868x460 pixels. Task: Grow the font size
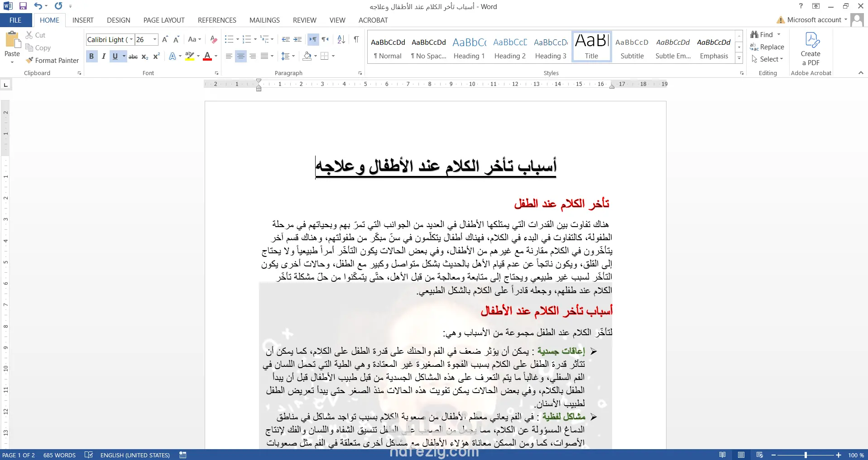(x=165, y=40)
